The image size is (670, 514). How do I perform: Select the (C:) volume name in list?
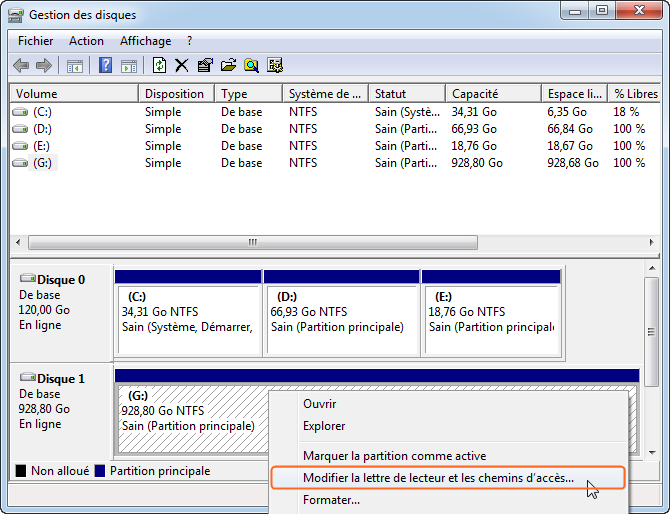[42, 112]
